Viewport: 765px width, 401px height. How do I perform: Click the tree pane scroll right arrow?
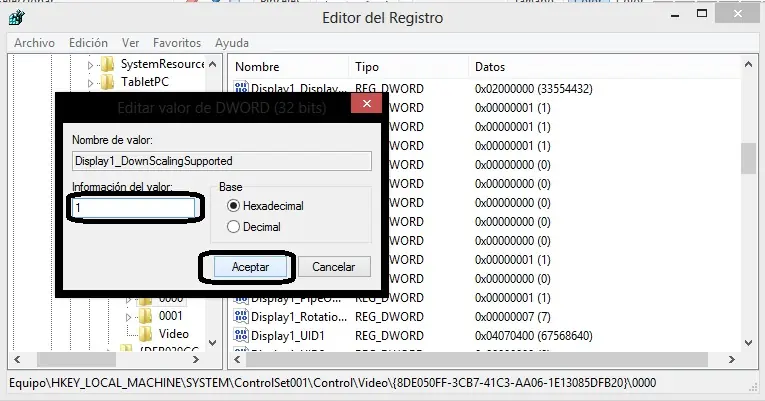click(196, 360)
